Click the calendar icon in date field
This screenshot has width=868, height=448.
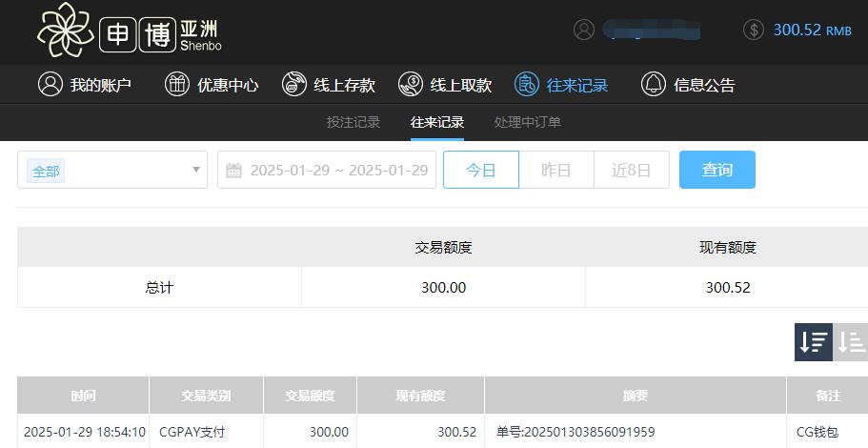pyautogui.click(x=233, y=170)
